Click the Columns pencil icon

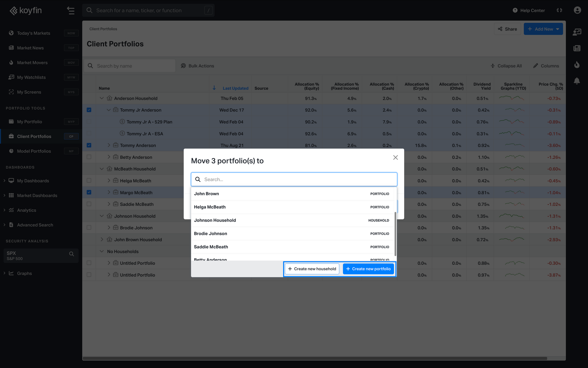click(536, 66)
